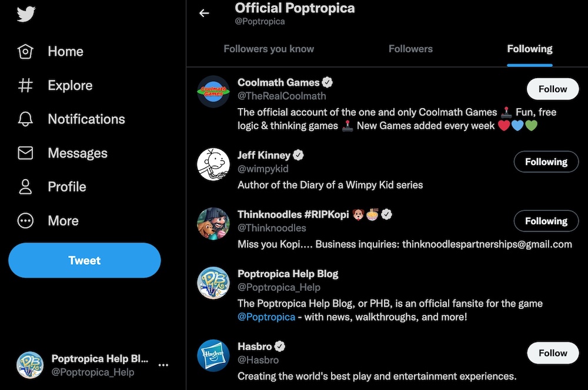The width and height of the screenshot is (588, 390).
Task: Open Home via the house icon
Action: pyautogui.click(x=25, y=52)
